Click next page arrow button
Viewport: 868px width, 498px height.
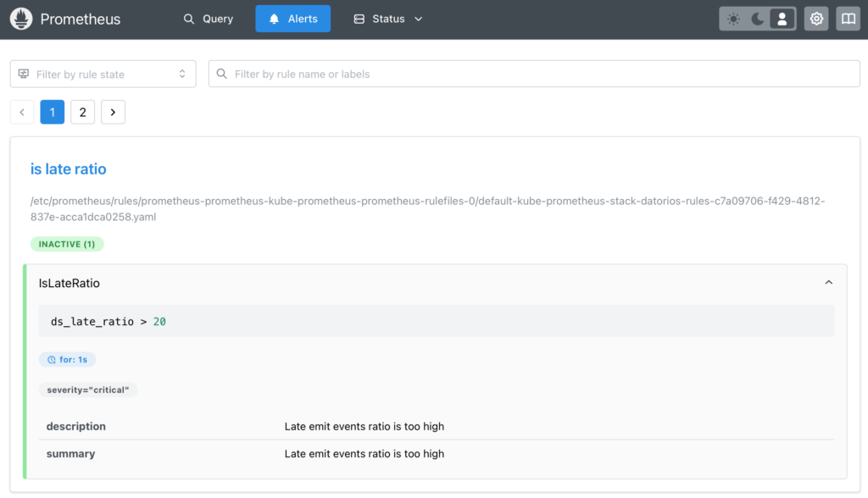pyautogui.click(x=113, y=112)
